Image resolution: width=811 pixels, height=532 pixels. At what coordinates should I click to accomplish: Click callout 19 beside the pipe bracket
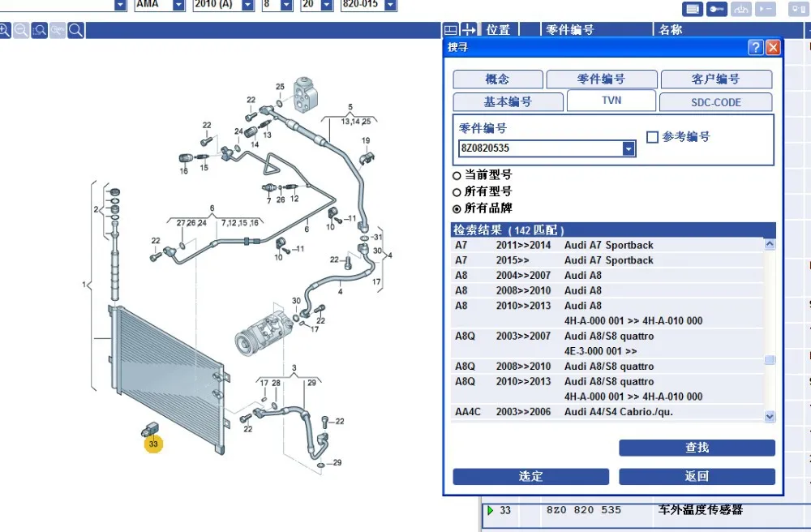366,140
